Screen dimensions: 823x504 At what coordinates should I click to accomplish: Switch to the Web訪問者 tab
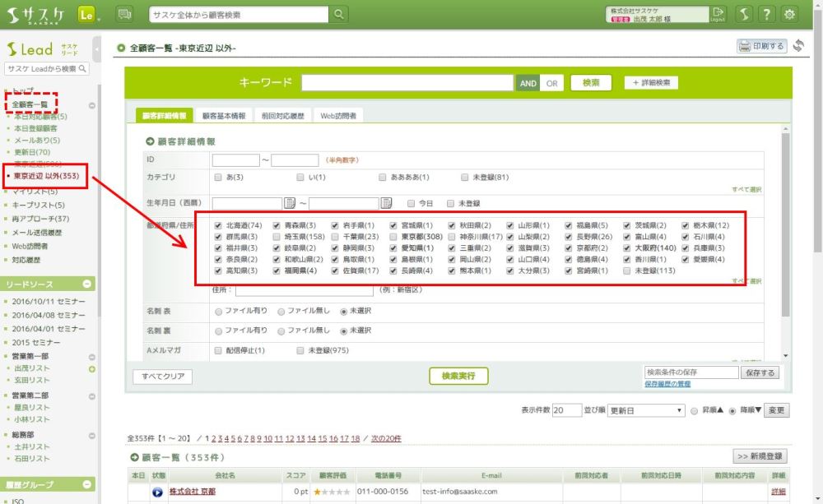click(x=338, y=116)
